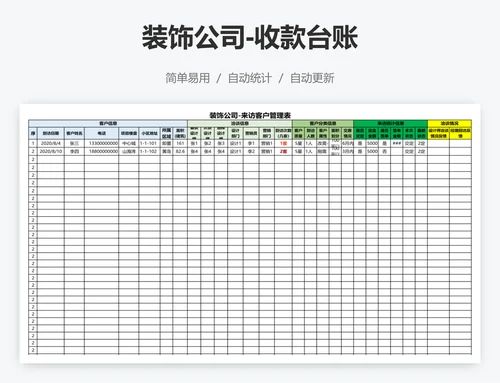Click the 小区地址 column header

tap(149, 133)
